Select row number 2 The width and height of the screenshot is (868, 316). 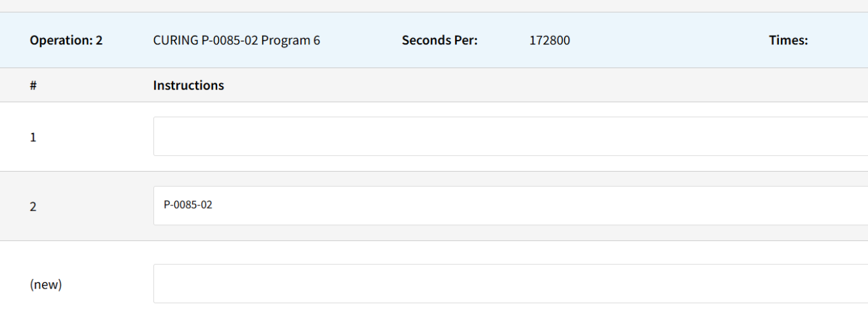[x=33, y=207]
